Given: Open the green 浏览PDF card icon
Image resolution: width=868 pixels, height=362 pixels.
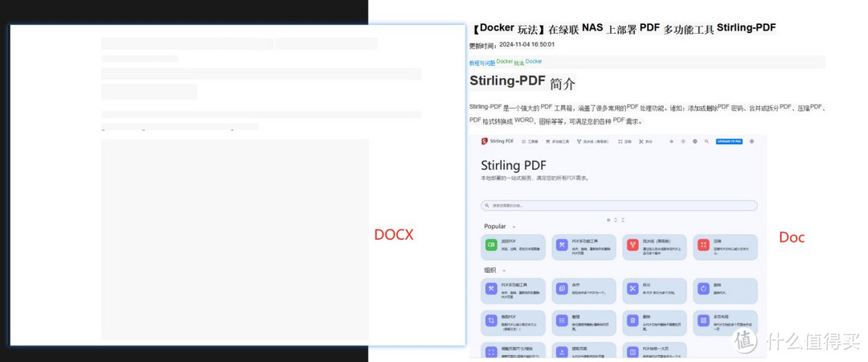Looking at the screenshot, I should click(490, 245).
